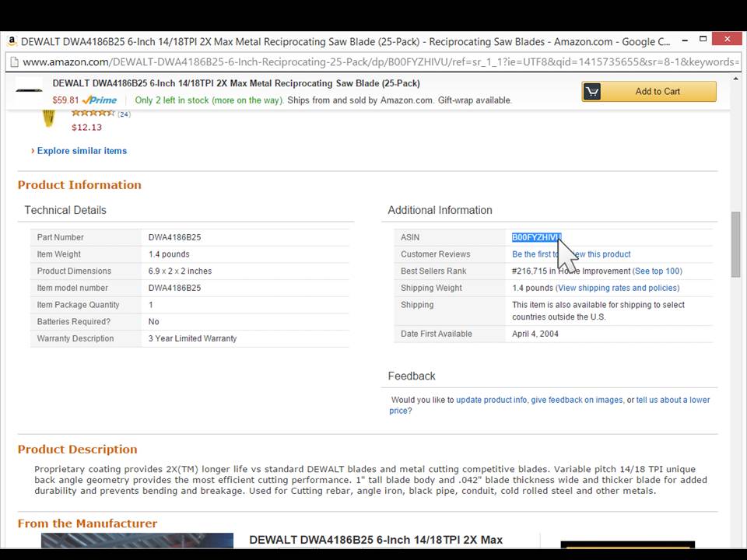Click the scrollbar up arrow
Image resolution: width=747 pixels, height=560 pixels.
pyautogui.click(x=736, y=79)
